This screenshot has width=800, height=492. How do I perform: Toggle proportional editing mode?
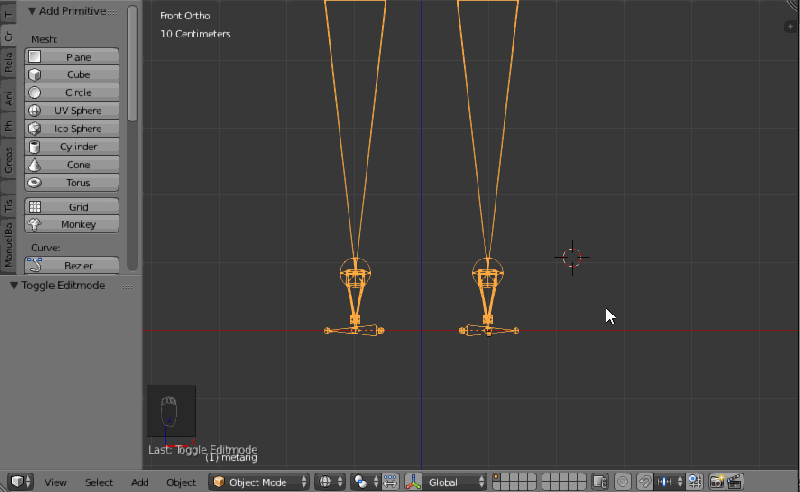[x=622, y=482]
